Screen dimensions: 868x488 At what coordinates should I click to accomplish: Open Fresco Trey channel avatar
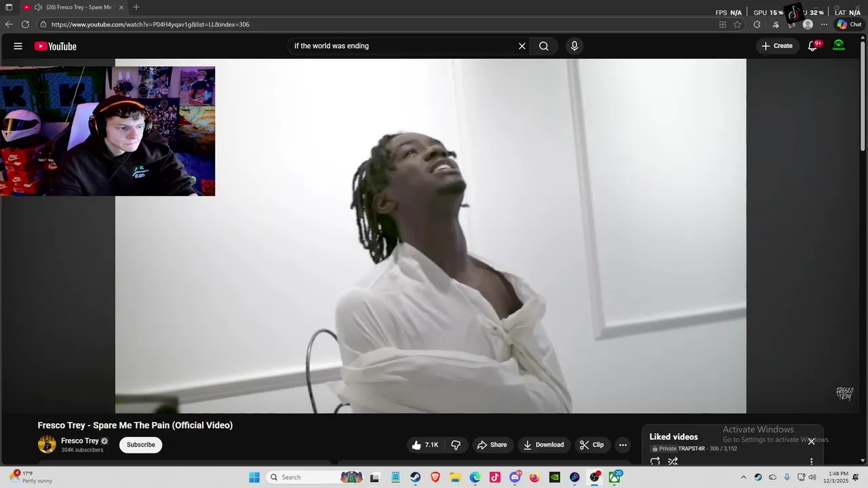(47, 445)
